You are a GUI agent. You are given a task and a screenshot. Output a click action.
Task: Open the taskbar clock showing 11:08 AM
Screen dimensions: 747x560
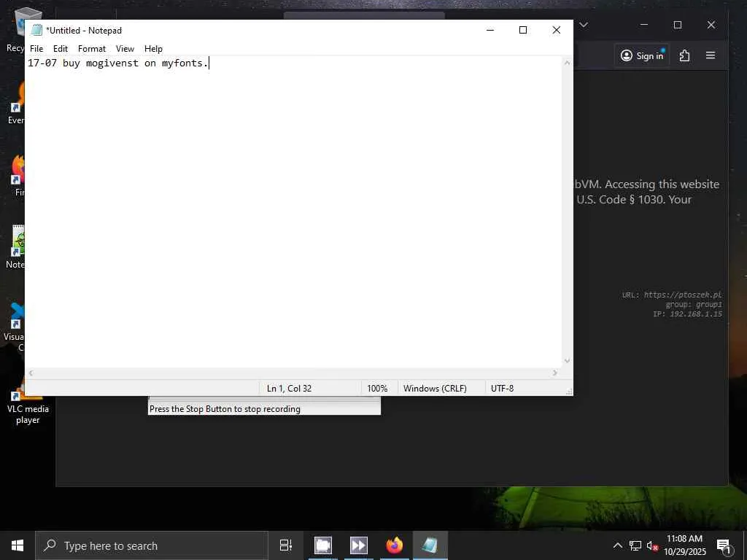tap(684, 545)
